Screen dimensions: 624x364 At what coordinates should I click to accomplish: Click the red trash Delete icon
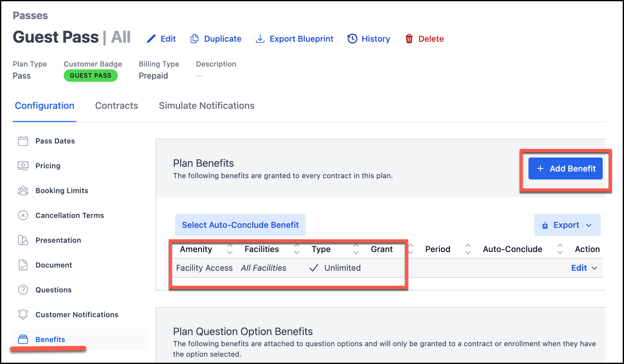[409, 39]
